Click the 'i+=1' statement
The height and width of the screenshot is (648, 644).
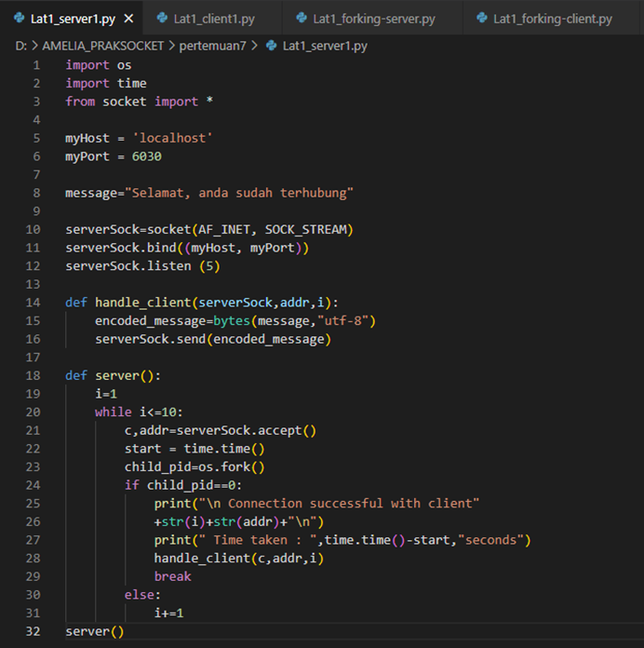pyautogui.click(x=169, y=614)
